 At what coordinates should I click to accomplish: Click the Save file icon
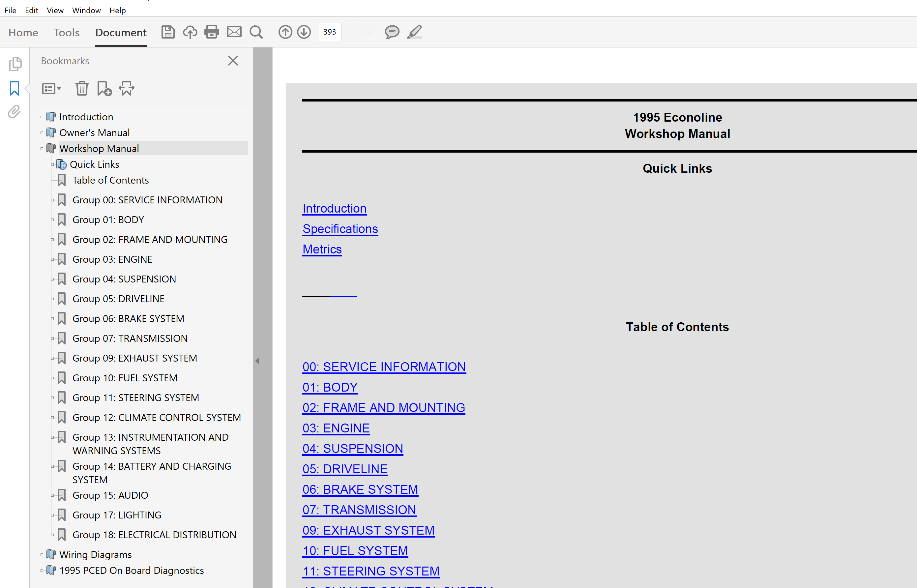click(167, 32)
